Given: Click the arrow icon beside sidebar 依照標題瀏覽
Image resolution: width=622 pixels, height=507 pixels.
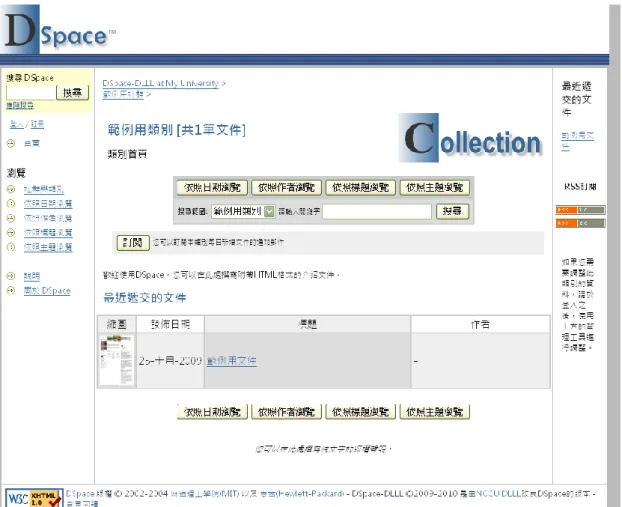Looking at the screenshot, I should point(11,232).
